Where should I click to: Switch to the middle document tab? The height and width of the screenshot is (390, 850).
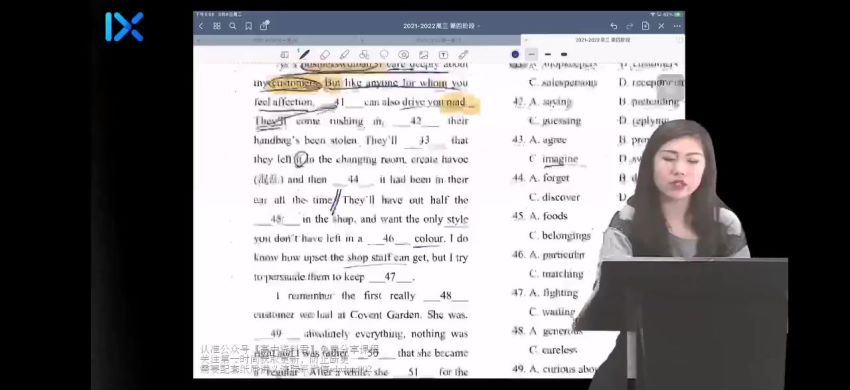[x=439, y=40]
